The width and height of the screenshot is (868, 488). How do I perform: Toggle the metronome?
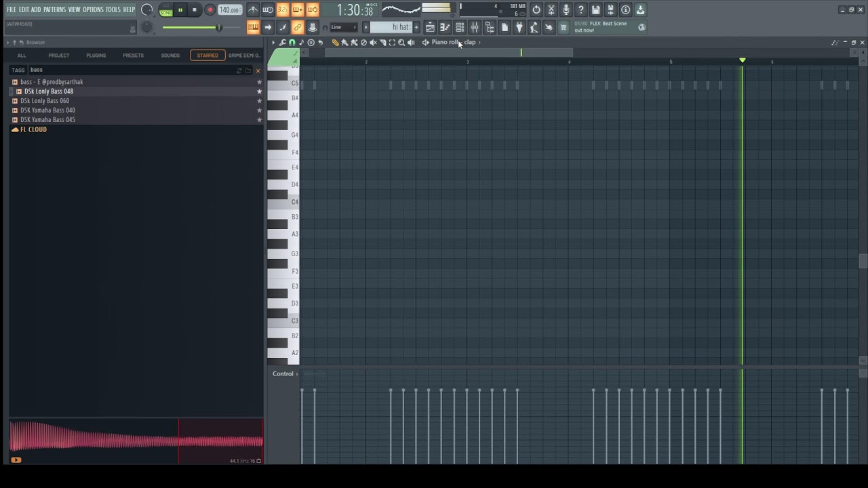click(x=253, y=10)
